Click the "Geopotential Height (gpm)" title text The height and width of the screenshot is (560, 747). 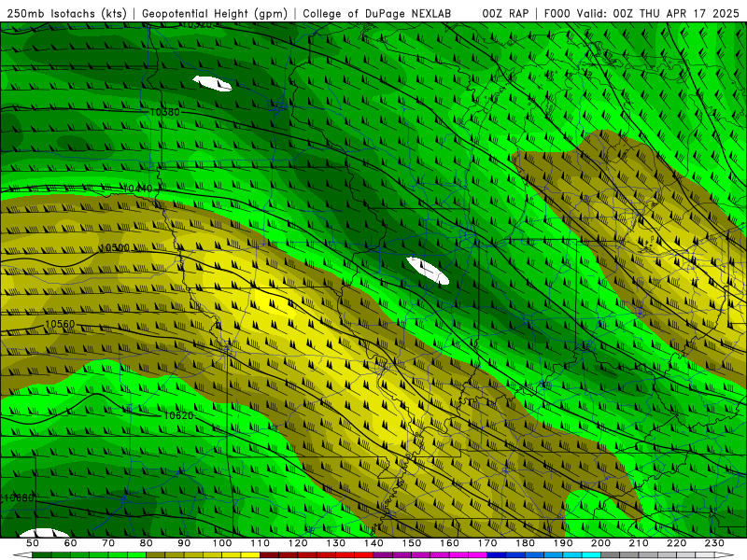coord(215,13)
